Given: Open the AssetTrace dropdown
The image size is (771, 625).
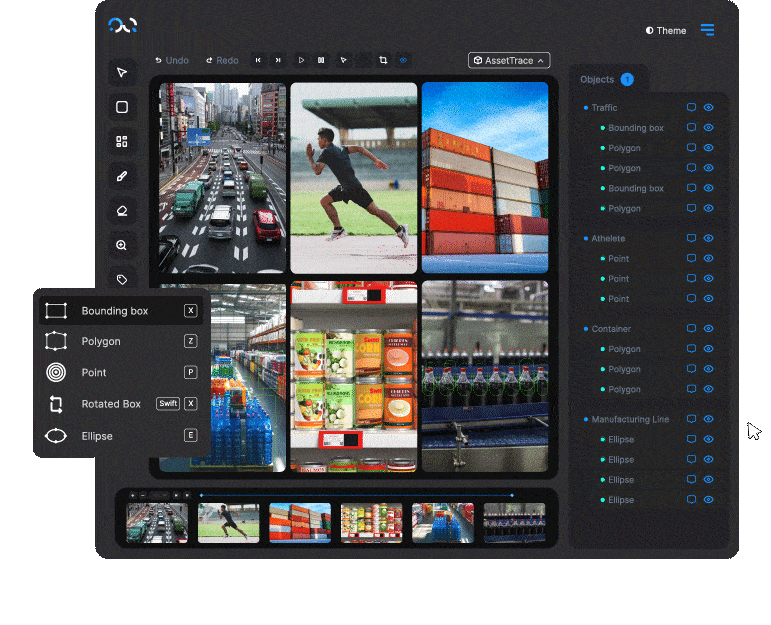Looking at the screenshot, I should pyautogui.click(x=509, y=61).
